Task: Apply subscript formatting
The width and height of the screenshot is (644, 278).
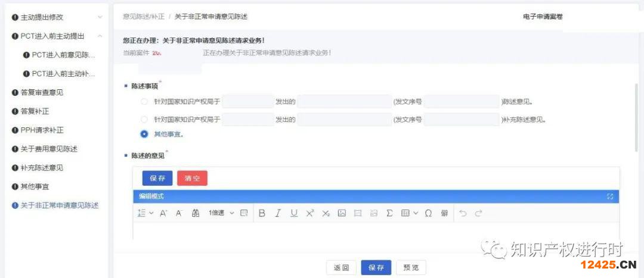Action: pos(326,213)
